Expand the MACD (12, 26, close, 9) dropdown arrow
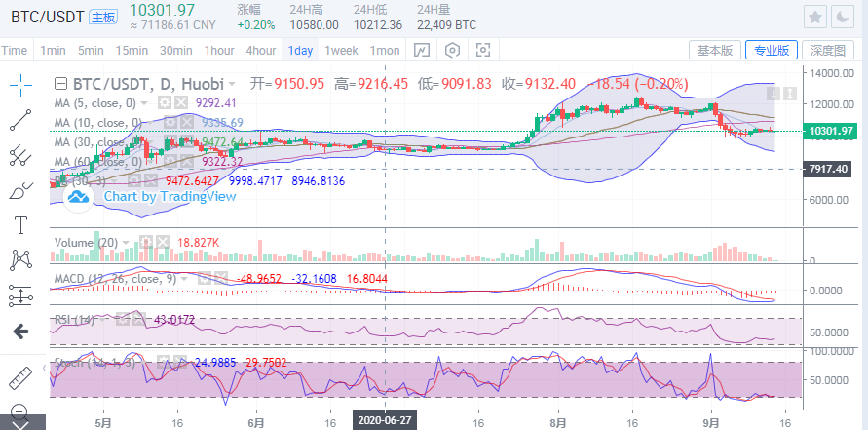Screen dimensions: 868x430 pos(184,278)
